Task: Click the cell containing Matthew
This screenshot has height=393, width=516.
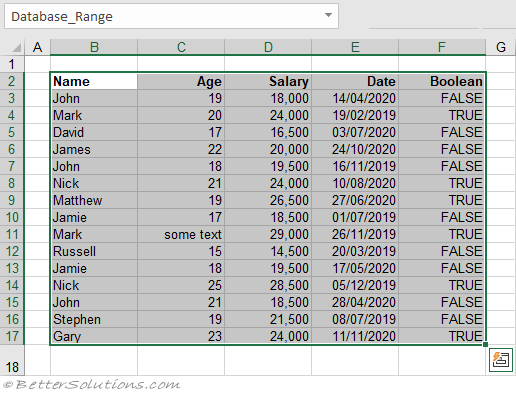Action: (x=94, y=200)
